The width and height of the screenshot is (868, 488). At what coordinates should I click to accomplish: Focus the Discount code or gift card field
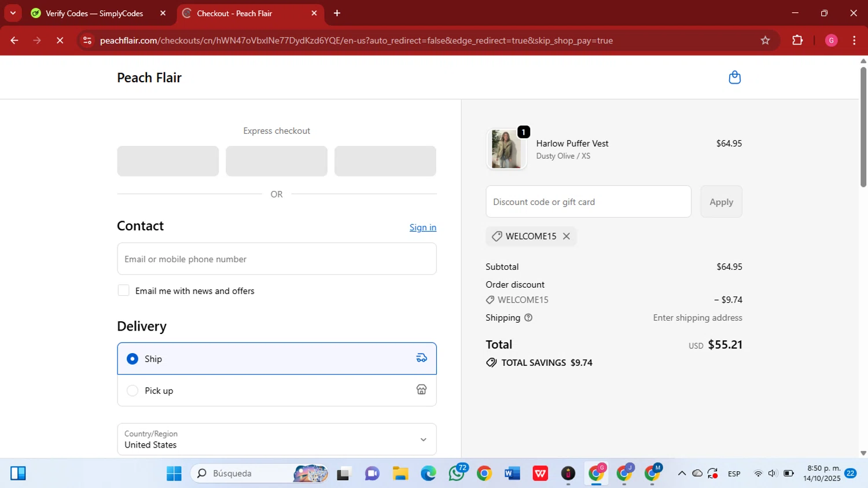589,202
